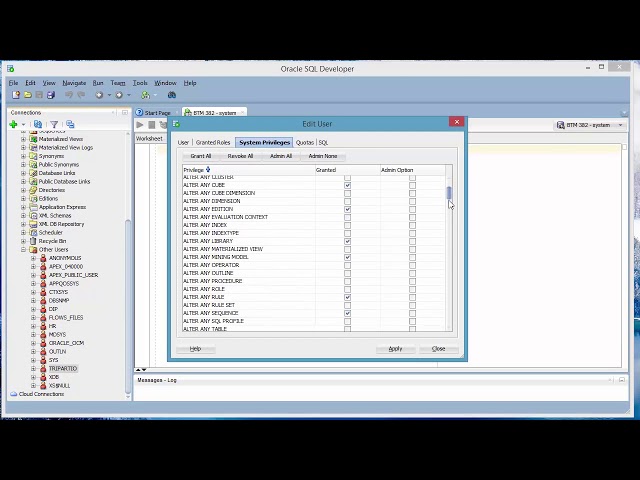Switch to the Granted Roles tab

click(x=213, y=142)
